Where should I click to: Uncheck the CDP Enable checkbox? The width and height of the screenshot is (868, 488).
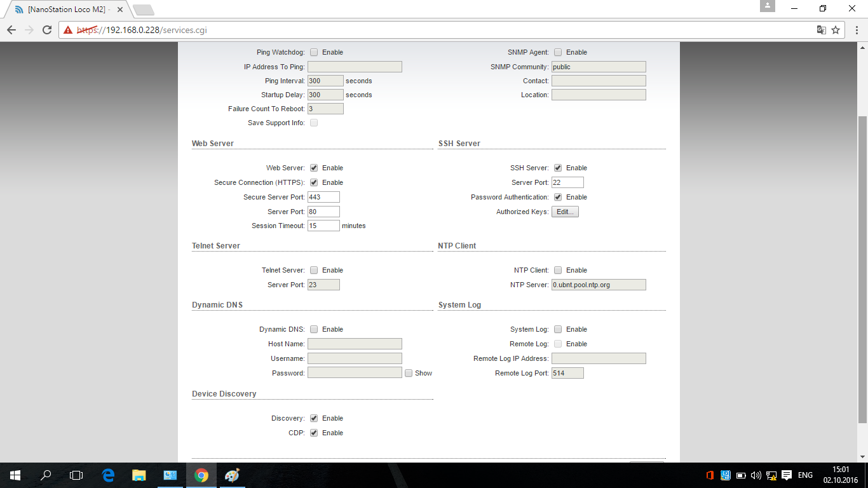[x=314, y=433]
